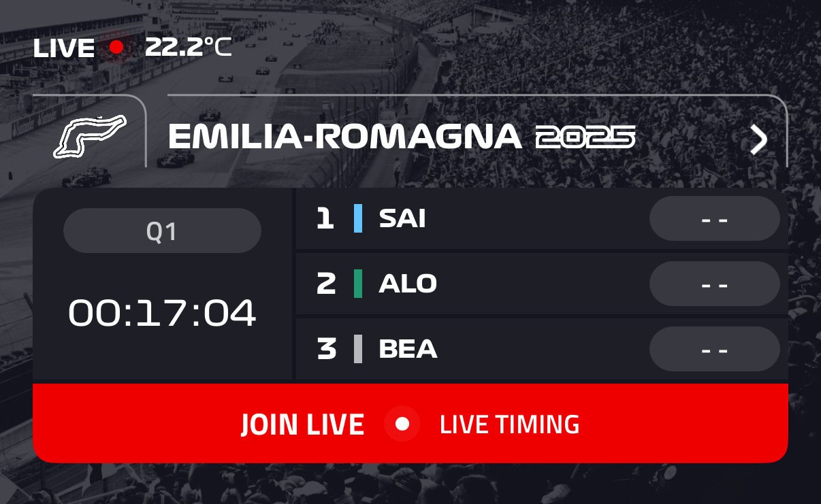Click the grey team color bar beside BEA
This screenshot has height=504, width=821.
(358, 349)
